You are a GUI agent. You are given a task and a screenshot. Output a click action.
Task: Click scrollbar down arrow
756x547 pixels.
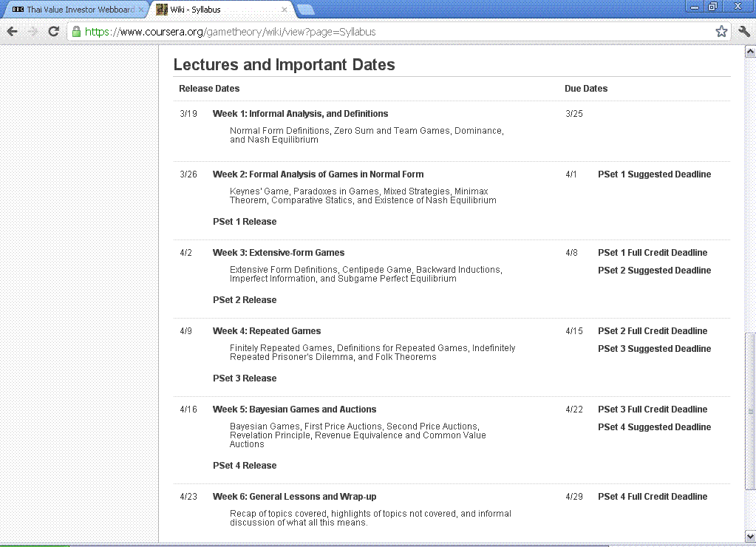[750, 537]
